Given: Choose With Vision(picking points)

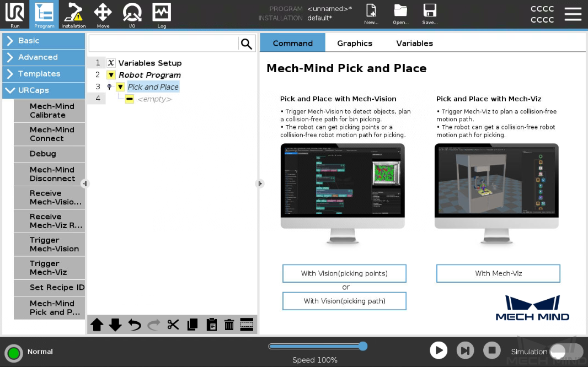Looking at the screenshot, I should point(344,273).
